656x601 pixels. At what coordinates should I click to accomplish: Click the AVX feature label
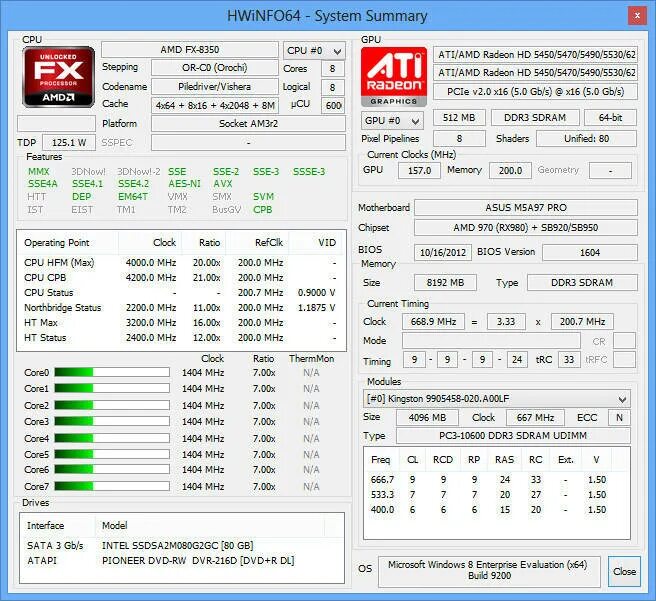(x=223, y=184)
